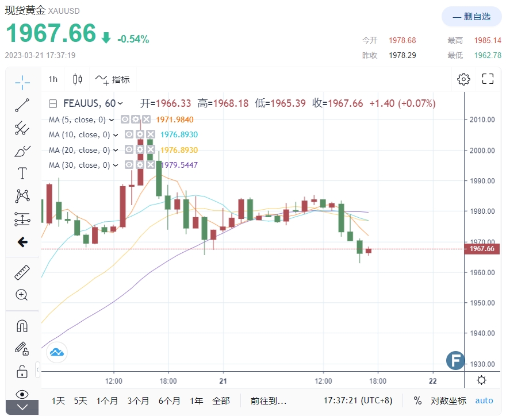Select the 1年 time range
This screenshot has width=506, height=420.
click(x=196, y=400)
